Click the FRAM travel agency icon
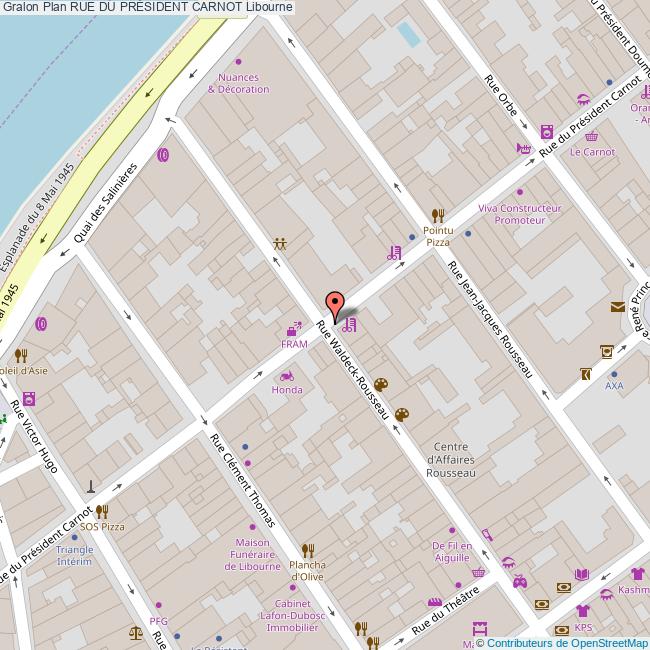This screenshot has height=650, width=650. coord(294,328)
